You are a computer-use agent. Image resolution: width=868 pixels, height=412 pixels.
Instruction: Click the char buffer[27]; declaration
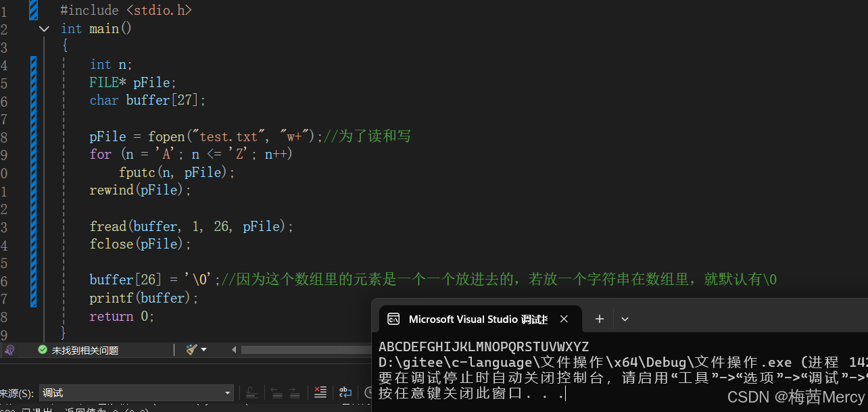[x=147, y=100]
